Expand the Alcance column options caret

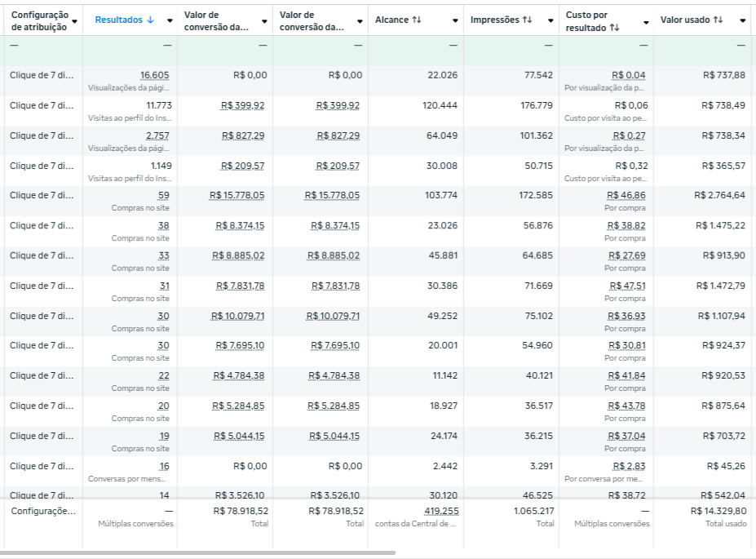(x=454, y=20)
